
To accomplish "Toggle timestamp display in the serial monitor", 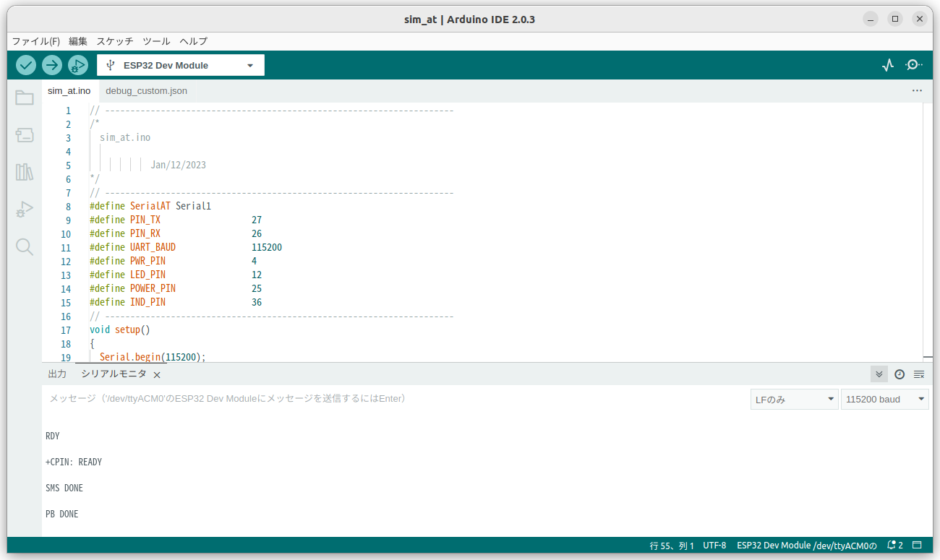I will [900, 374].
